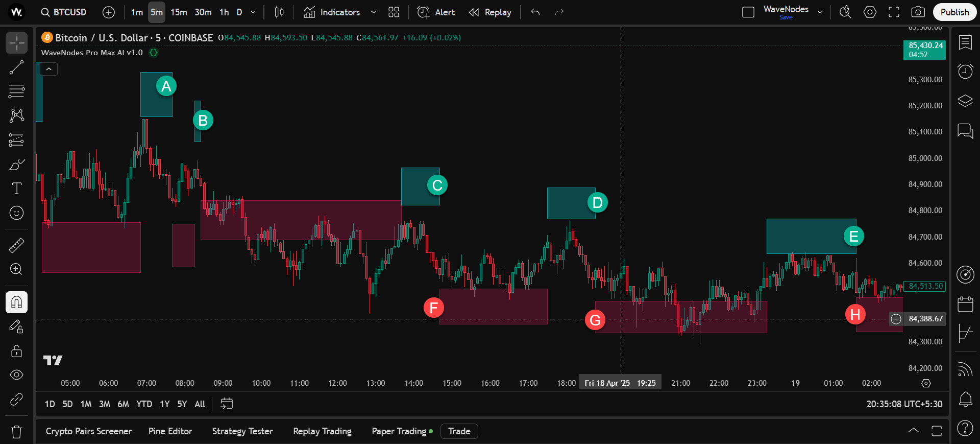Screen dimensions: 980x444
Task: Click the trash icon to remove drawings
Action: (16, 432)
